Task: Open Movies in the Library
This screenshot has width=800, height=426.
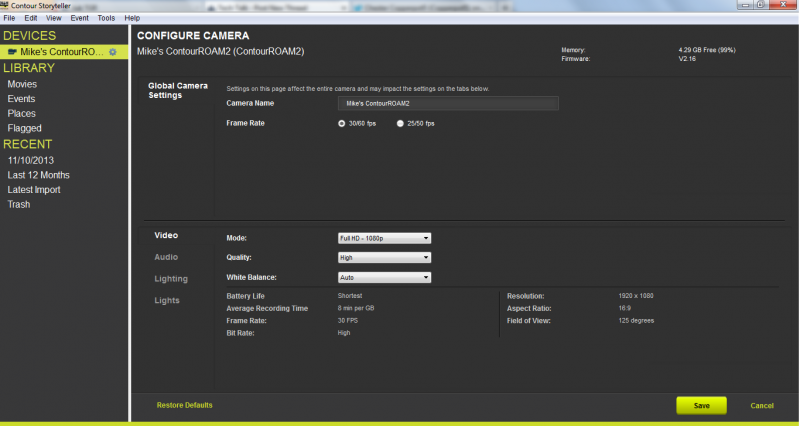Action: [x=22, y=84]
